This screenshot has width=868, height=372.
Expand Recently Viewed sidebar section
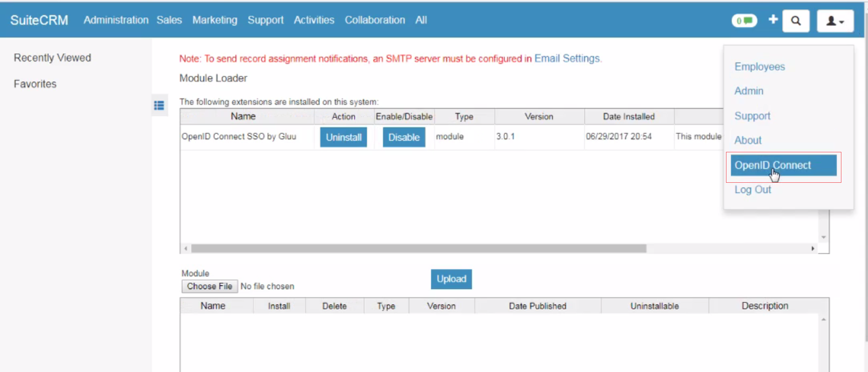tap(52, 58)
